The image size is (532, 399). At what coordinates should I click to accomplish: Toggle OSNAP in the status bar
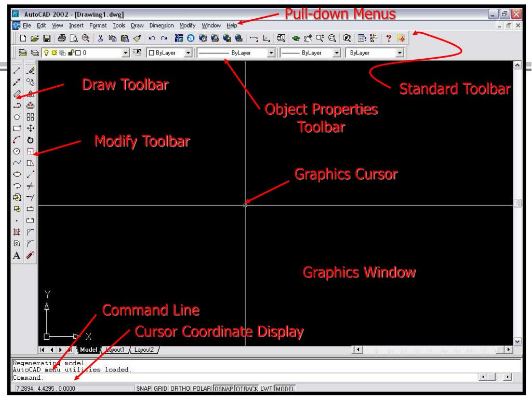223,389
